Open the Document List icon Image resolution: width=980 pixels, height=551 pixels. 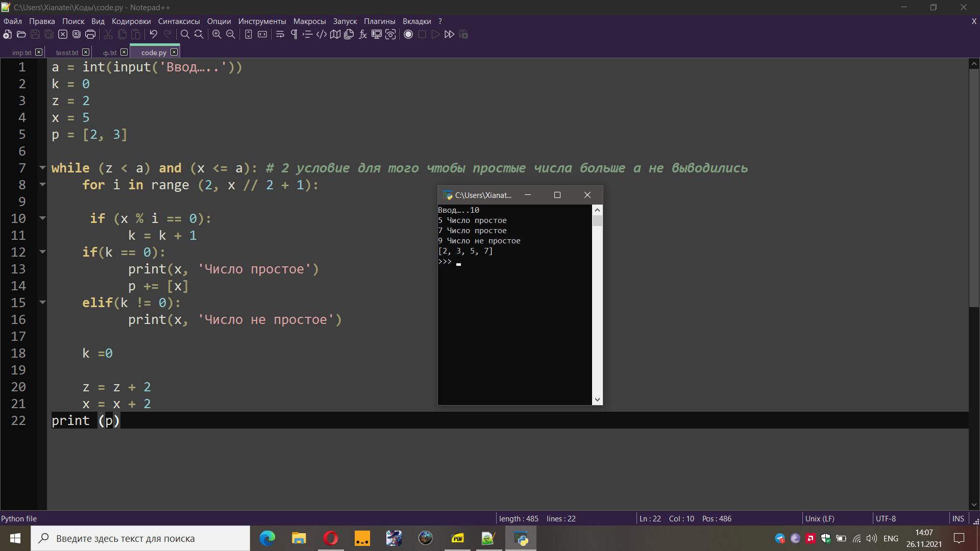click(x=349, y=34)
